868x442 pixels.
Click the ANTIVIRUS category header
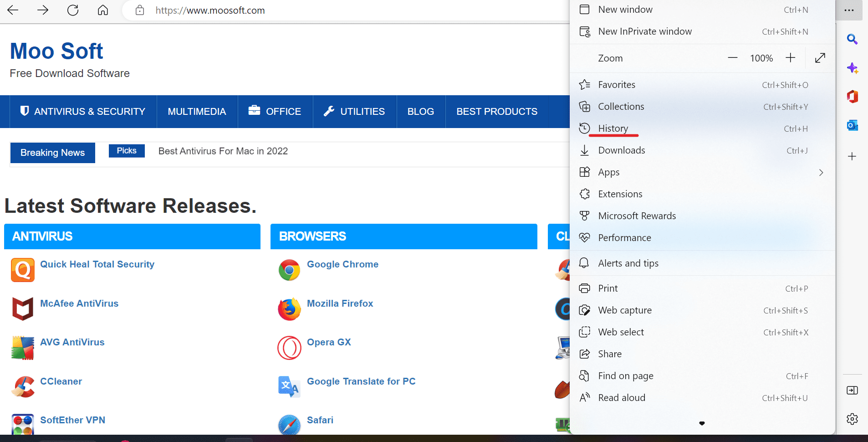click(x=132, y=236)
